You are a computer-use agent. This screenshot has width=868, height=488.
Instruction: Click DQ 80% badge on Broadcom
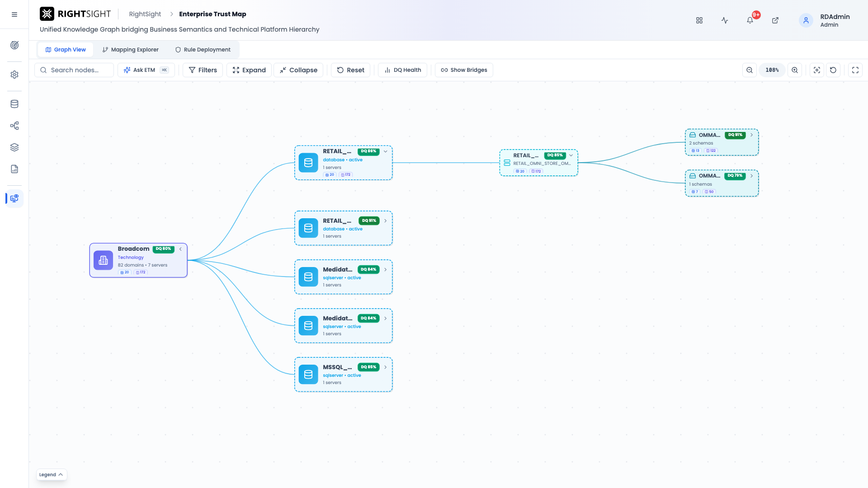(x=163, y=249)
